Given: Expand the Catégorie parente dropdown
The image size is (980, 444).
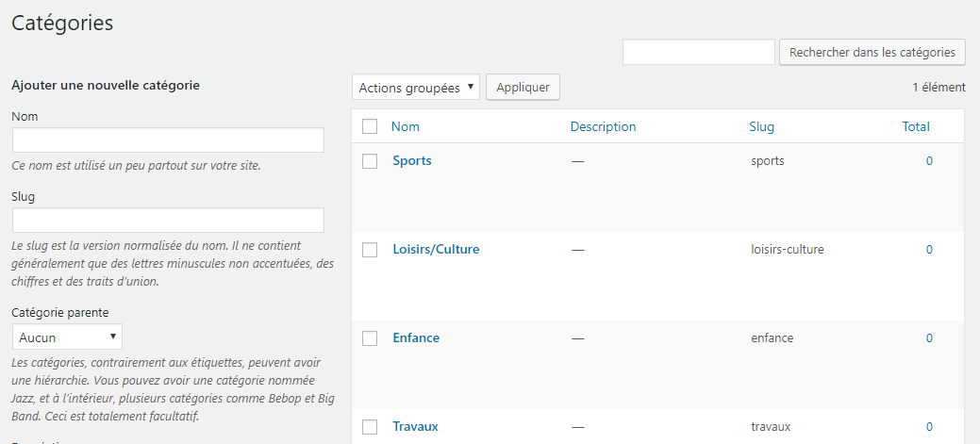Looking at the screenshot, I should click(67, 337).
